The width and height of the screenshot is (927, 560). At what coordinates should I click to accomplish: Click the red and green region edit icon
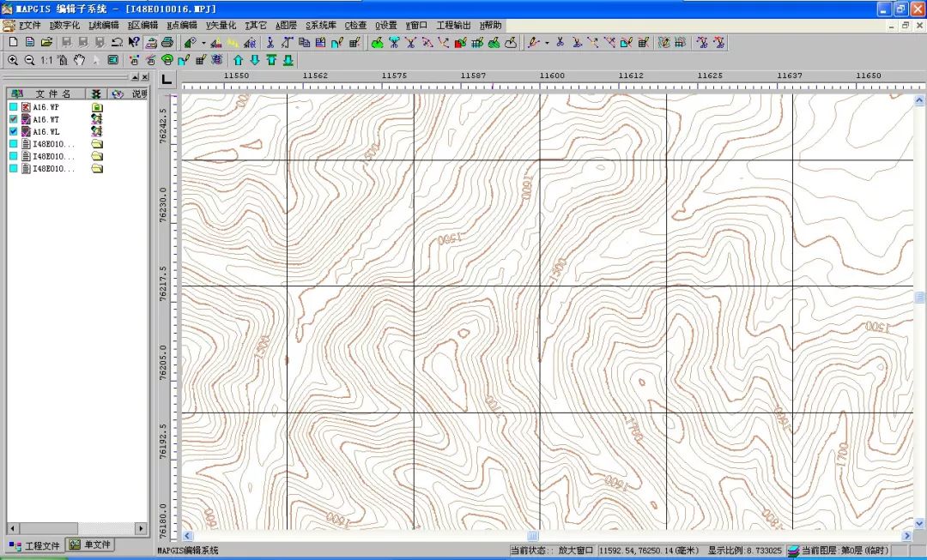pos(461,43)
